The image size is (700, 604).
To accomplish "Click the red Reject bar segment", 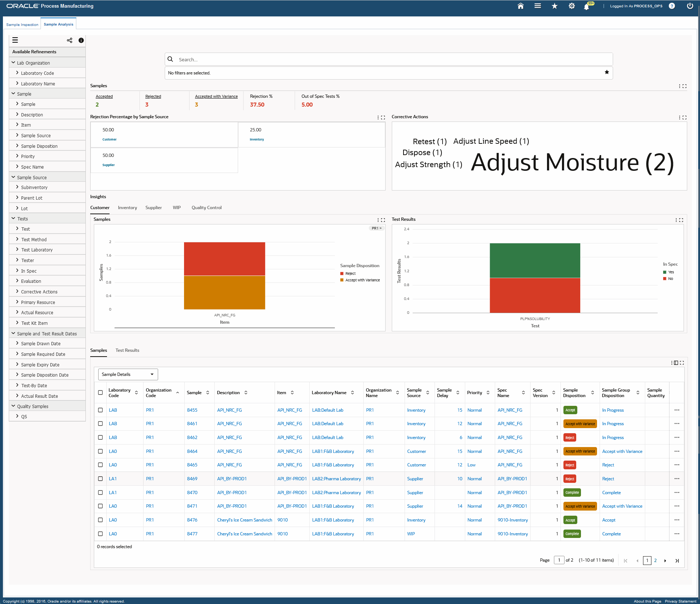I will coord(225,259).
